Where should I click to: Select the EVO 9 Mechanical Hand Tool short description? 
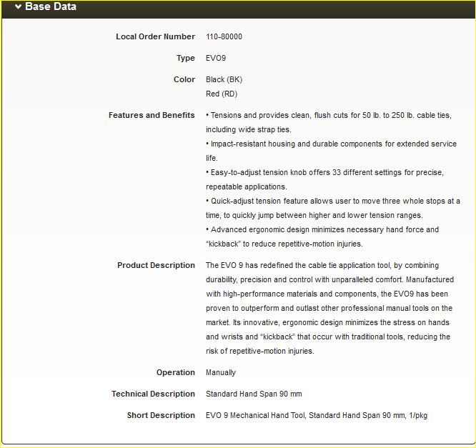click(x=316, y=415)
